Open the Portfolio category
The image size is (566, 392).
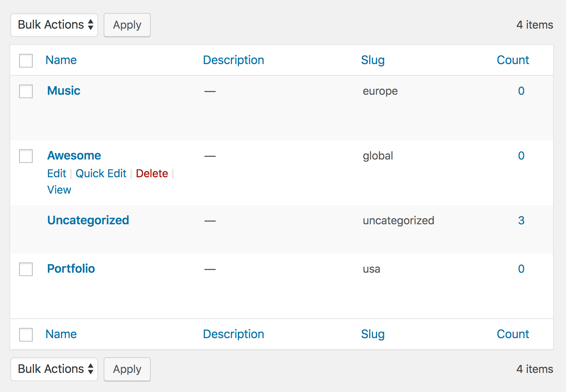point(71,269)
